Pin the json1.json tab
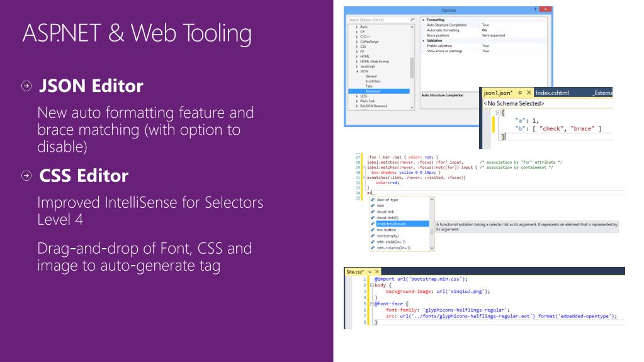The height and width of the screenshot is (362, 644). tap(519, 93)
